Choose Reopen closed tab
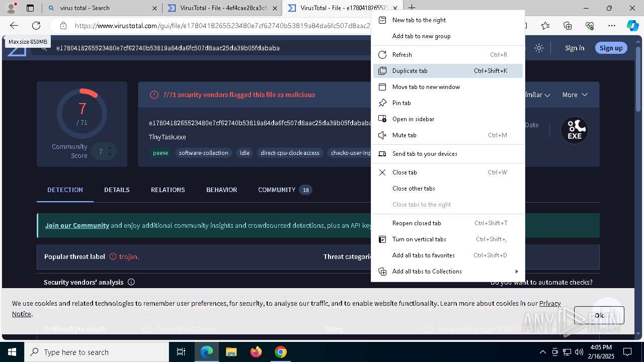 click(x=448, y=223)
